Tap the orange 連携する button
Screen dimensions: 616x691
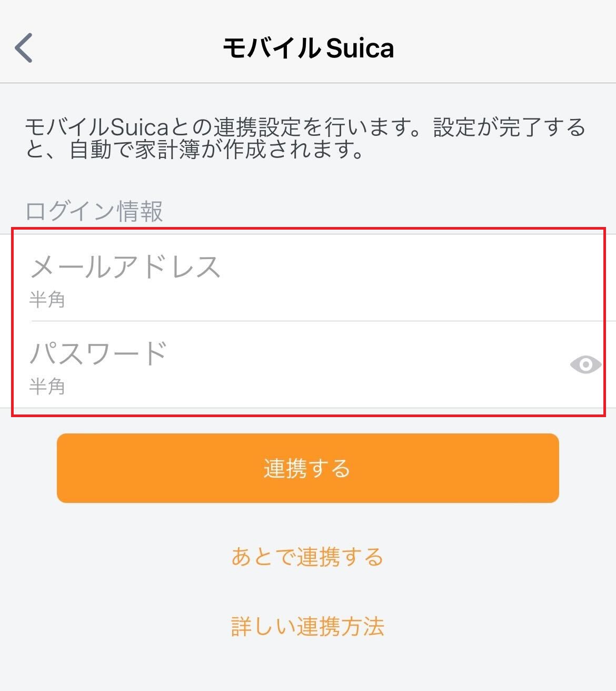[x=308, y=468]
